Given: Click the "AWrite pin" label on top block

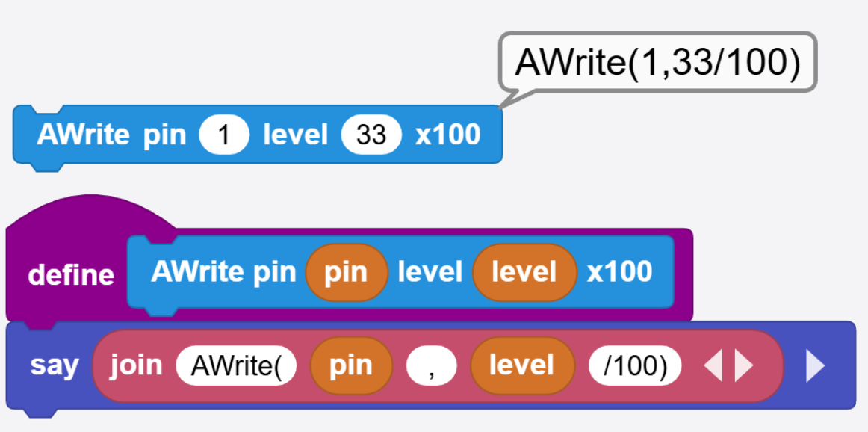Looking at the screenshot, I should coord(111,135).
